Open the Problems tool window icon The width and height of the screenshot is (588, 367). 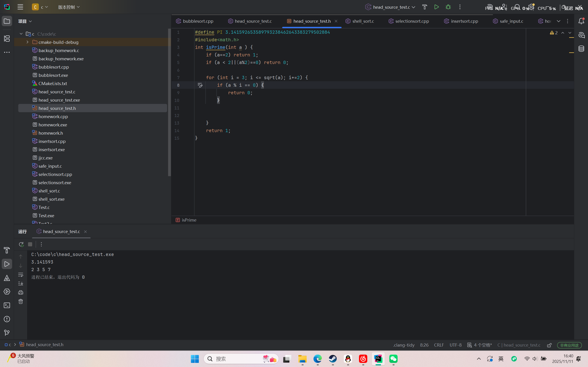point(7,319)
